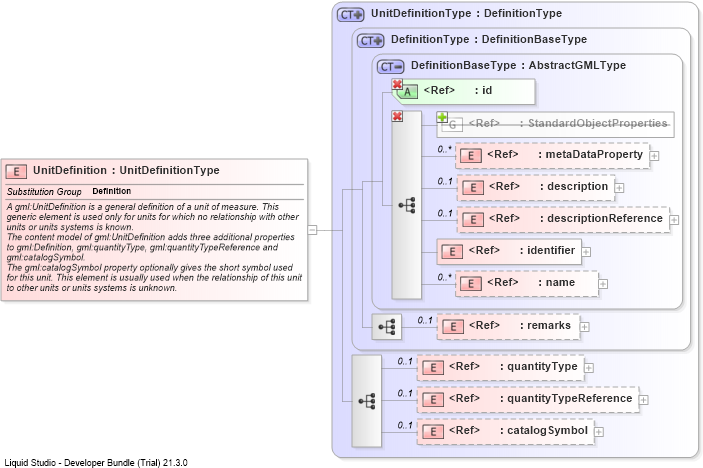Click the red X marker on the sequence bar
This screenshot has width=703, height=468.
coord(397,116)
